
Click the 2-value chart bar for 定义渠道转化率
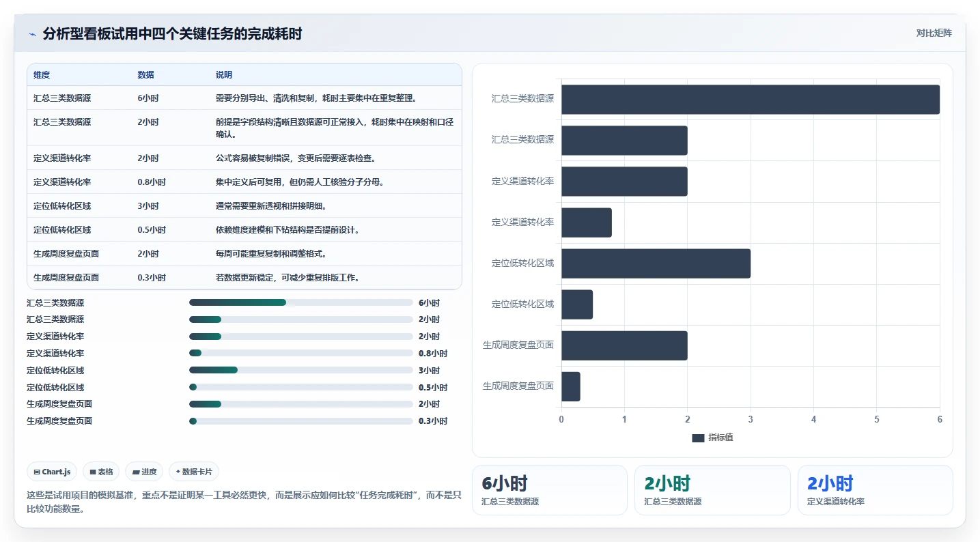click(x=624, y=182)
